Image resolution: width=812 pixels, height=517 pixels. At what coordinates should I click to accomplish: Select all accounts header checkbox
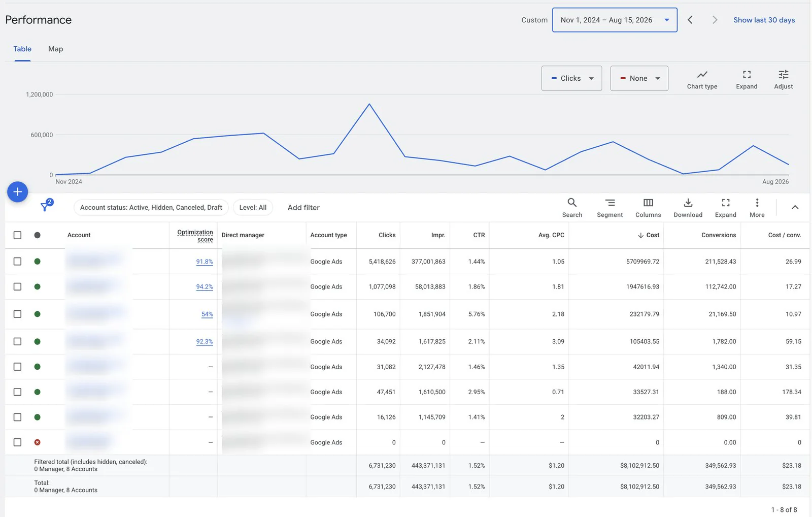point(17,235)
